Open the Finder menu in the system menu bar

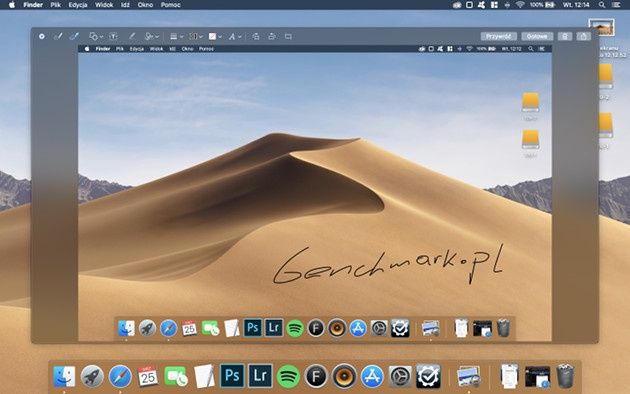click(x=33, y=5)
